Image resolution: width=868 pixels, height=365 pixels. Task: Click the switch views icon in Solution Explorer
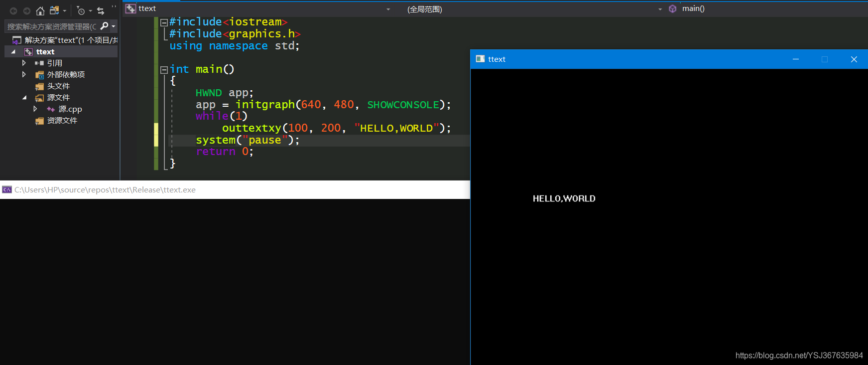pyautogui.click(x=54, y=10)
